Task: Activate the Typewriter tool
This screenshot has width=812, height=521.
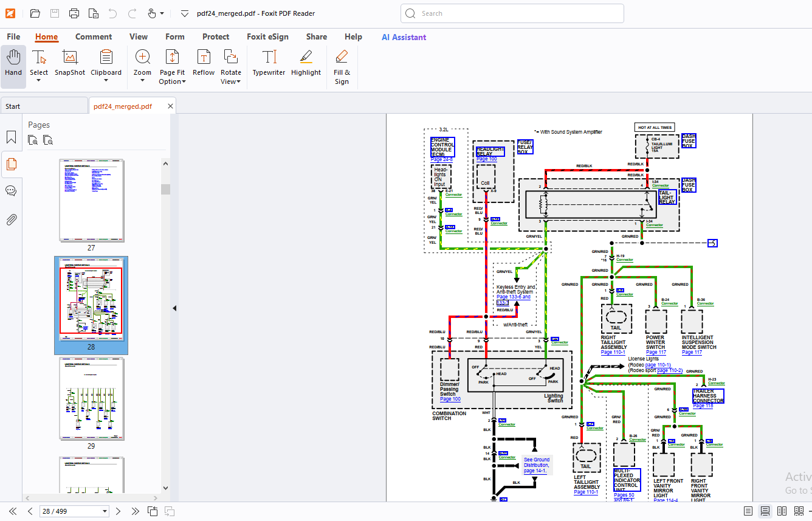Action: click(x=269, y=63)
